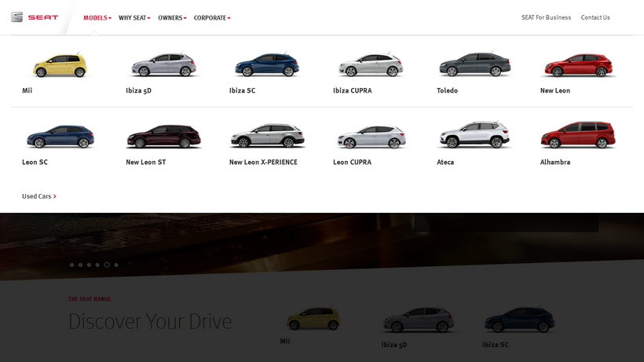Open the WHY SEAT menu
The width and height of the screenshot is (644, 362).
coord(134,17)
